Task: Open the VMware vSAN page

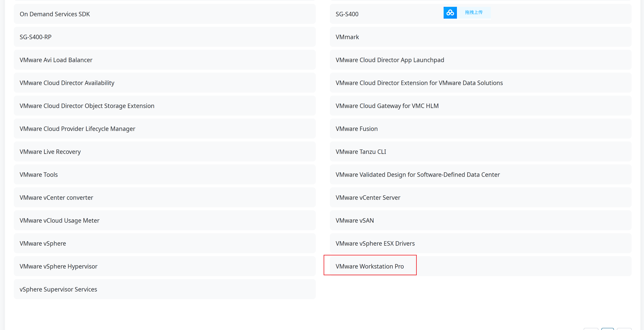Action: [x=354, y=220]
